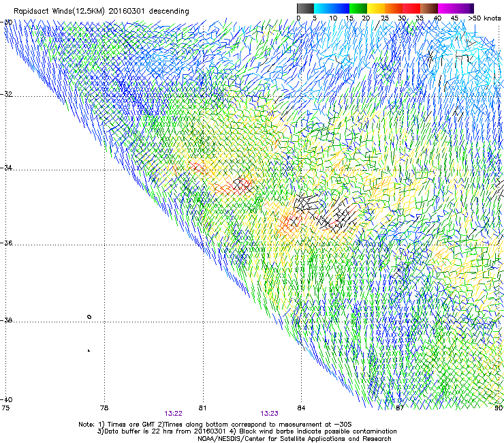Click the title 'Rapidscat Winds(12.5KM) 20160301 descending'
Viewport: 504px width, 443px height.
click(x=101, y=12)
